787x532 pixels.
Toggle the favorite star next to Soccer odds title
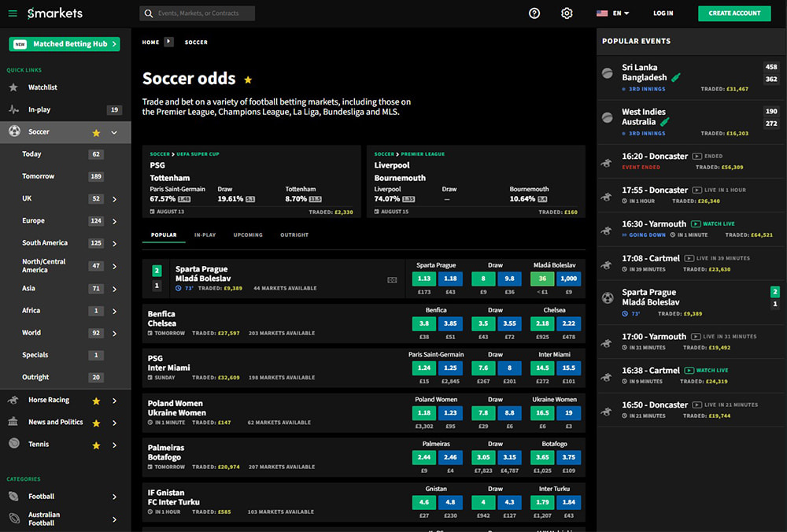(x=248, y=79)
